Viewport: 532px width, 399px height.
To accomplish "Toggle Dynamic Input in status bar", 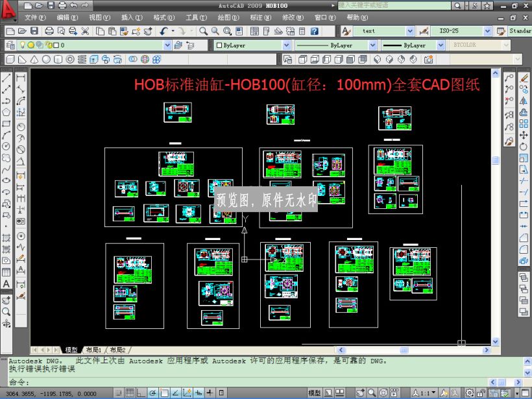I will point(199,393).
